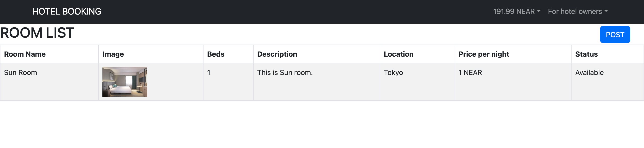Click the Tokyo location cell
Viewport: 644px width, 148px height.
coord(417,82)
